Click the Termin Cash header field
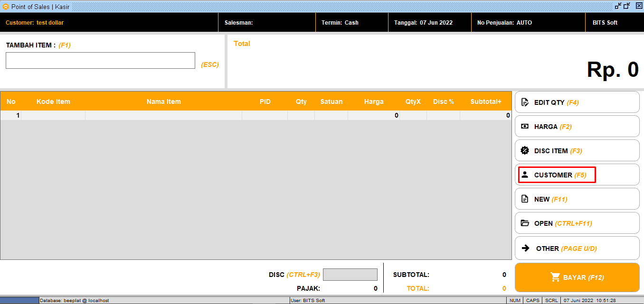 [x=340, y=23]
